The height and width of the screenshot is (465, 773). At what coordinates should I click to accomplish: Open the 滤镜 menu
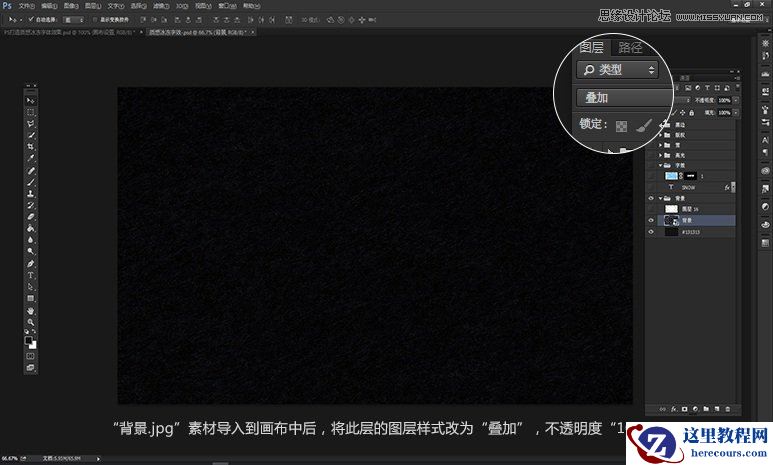pyautogui.click(x=161, y=6)
